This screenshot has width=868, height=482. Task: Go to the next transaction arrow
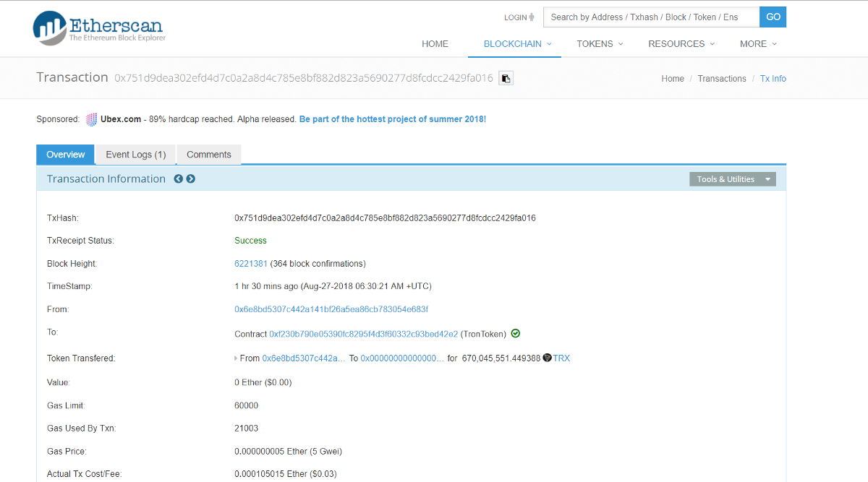[191, 178]
